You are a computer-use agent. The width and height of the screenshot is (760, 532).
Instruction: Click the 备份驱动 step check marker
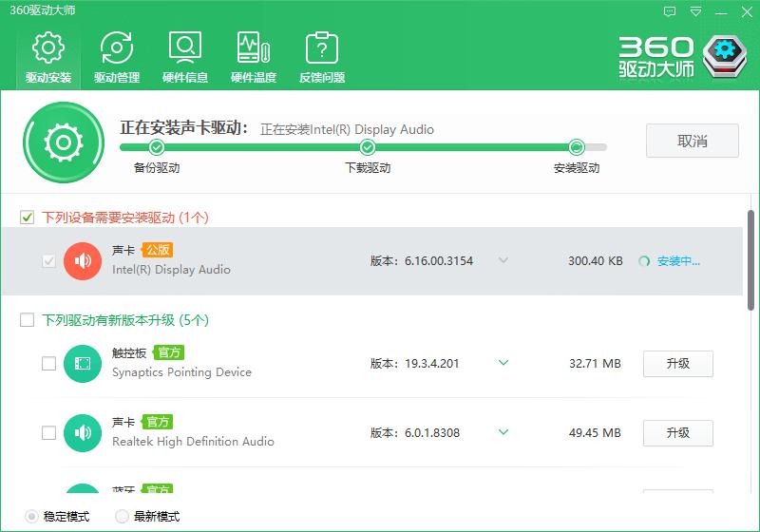coord(157,147)
